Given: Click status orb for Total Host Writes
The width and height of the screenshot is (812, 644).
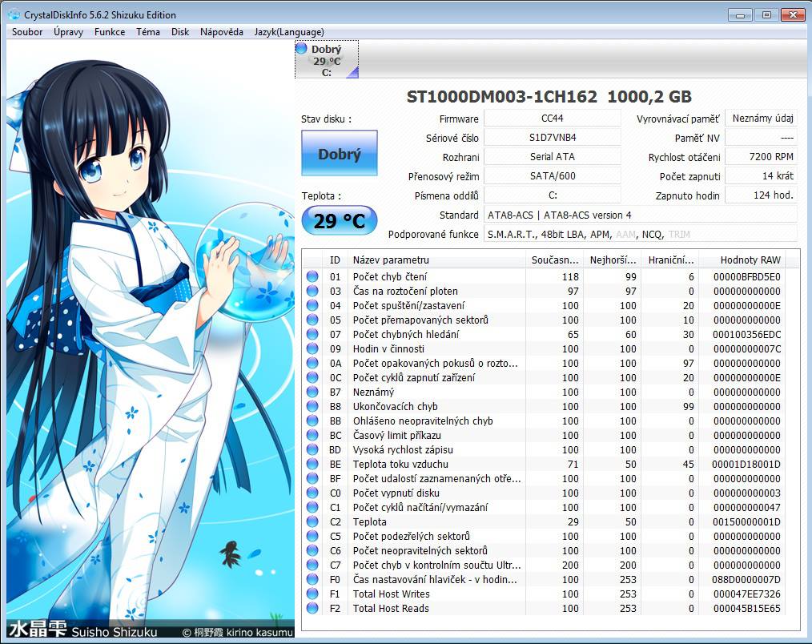Looking at the screenshot, I should (x=312, y=594).
